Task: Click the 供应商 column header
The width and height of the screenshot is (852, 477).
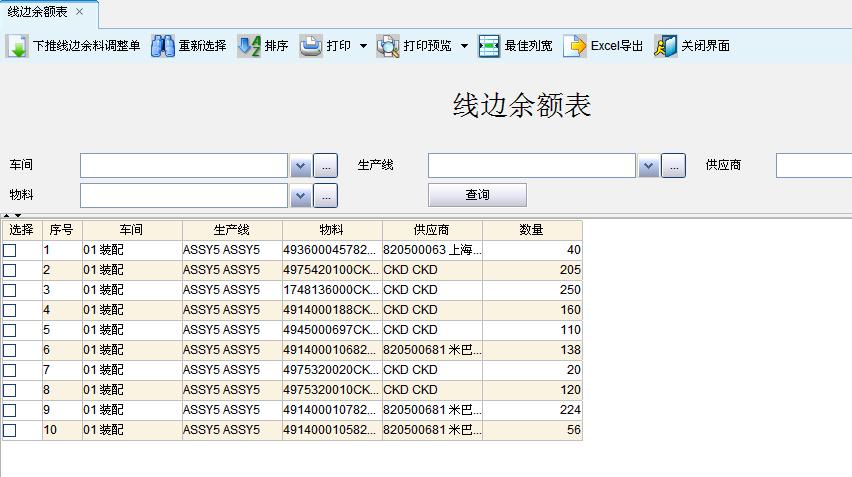Action: tap(432, 230)
